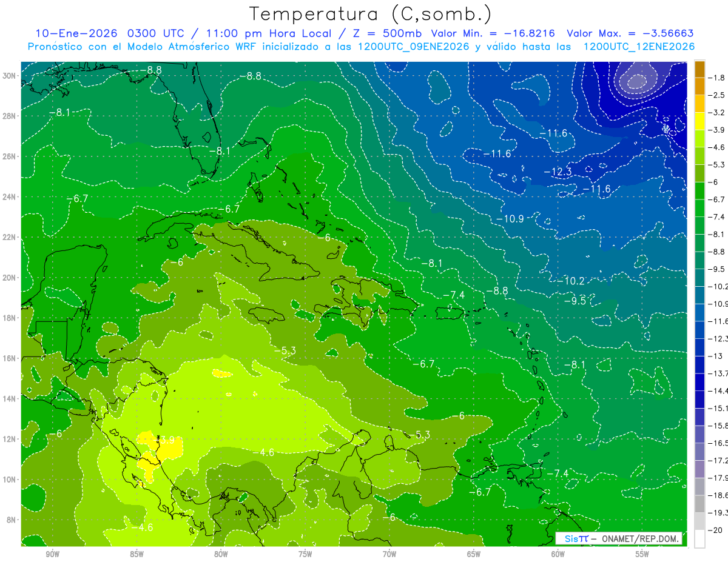Click the 12N latitude axis label
The height and width of the screenshot is (562, 728).
[10, 439]
